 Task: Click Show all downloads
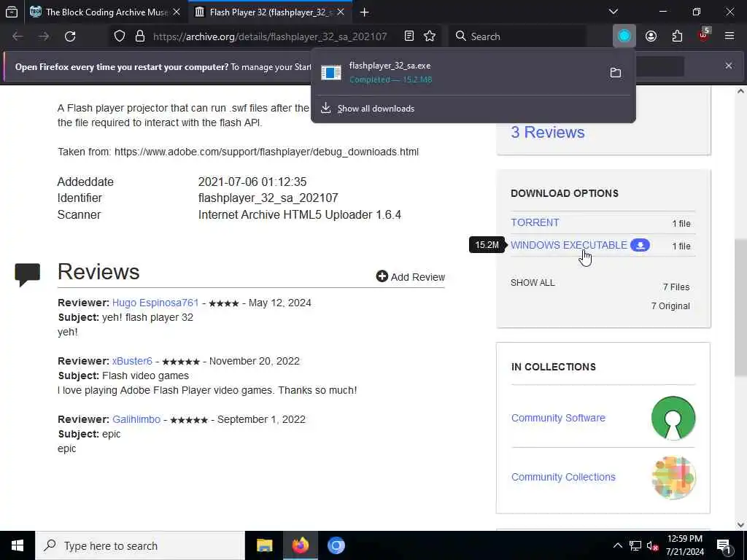(376, 109)
